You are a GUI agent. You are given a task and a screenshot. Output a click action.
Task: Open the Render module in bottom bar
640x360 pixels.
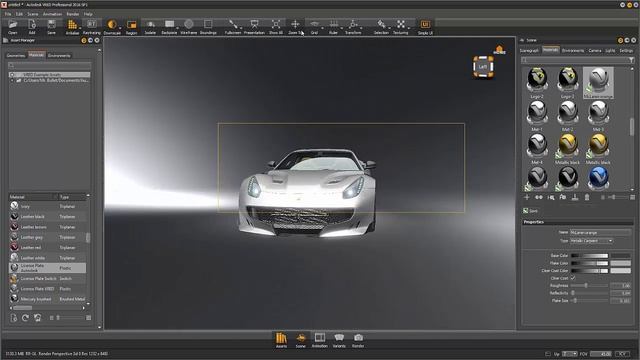[x=358, y=338]
